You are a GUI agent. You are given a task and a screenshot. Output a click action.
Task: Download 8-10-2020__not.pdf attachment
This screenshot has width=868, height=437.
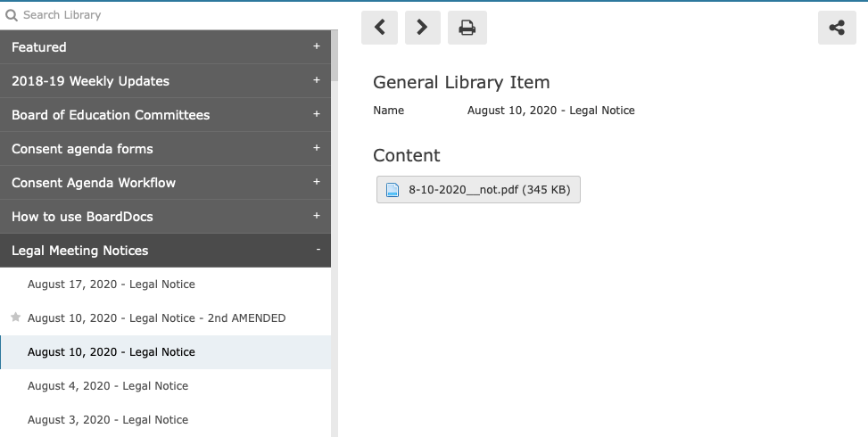[x=478, y=190]
